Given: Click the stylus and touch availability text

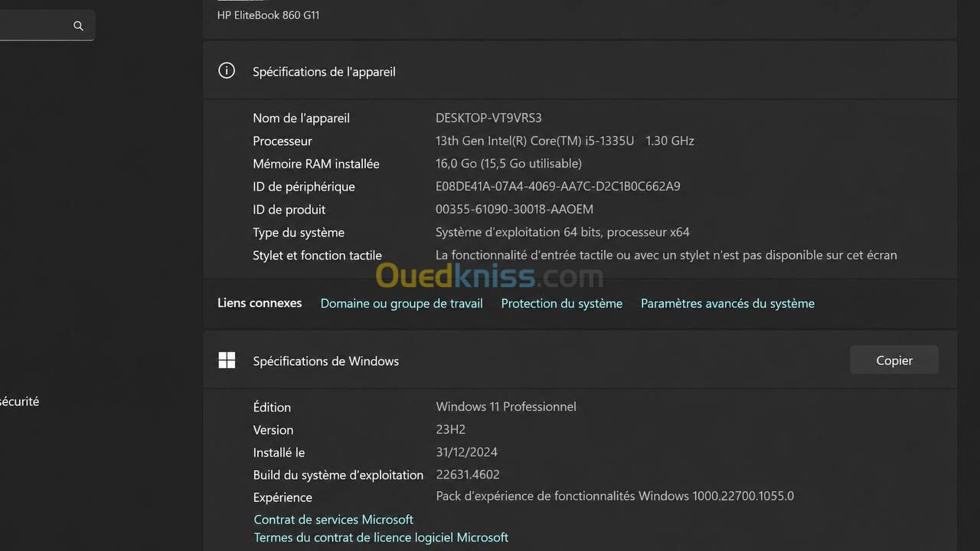Looking at the screenshot, I should point(666,256).
